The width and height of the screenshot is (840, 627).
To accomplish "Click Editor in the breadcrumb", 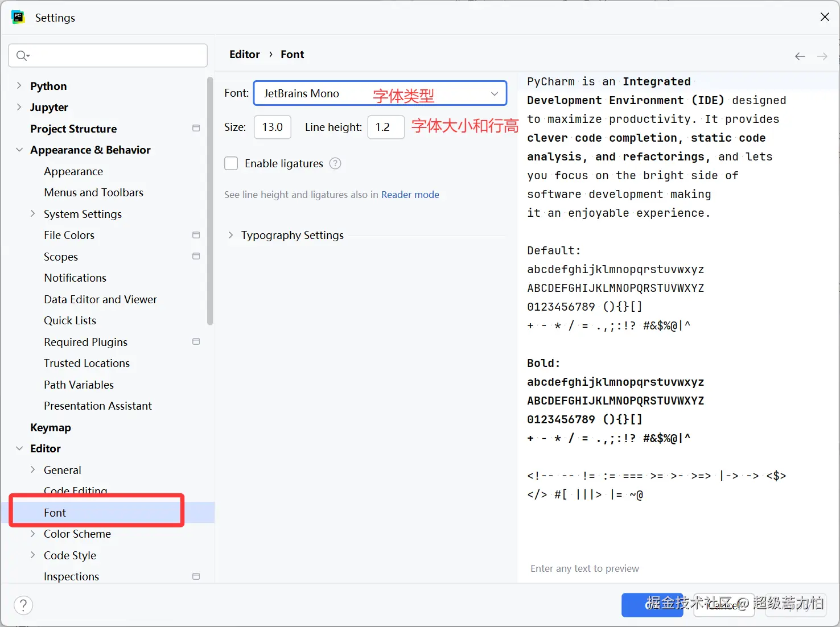I will click(x=245, y=54).
